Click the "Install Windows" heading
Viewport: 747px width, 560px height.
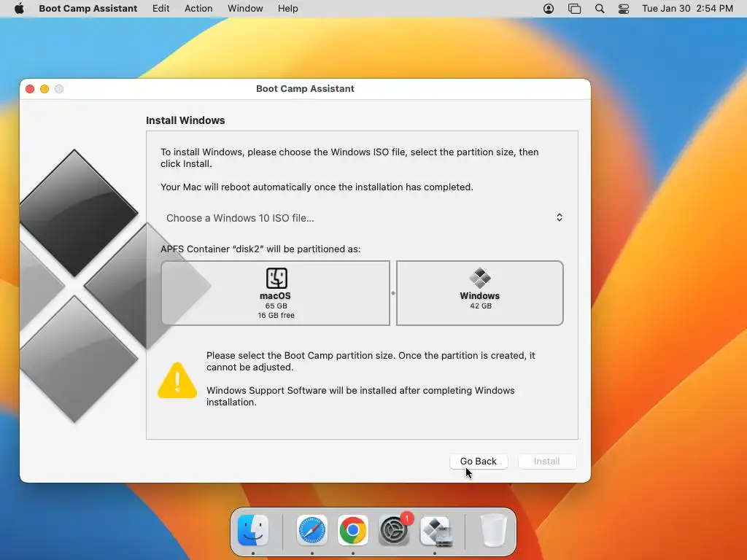185,120
